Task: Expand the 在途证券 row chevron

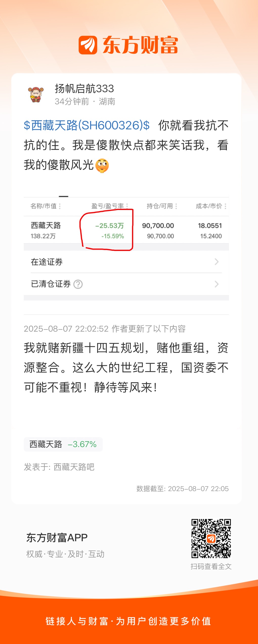Action: tap(217, 262)
